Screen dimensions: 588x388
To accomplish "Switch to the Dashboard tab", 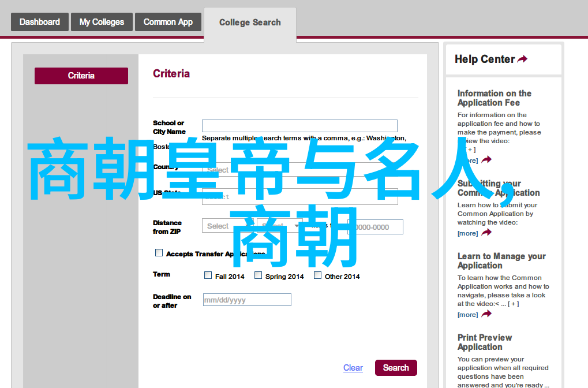I will tap(39, 22).
